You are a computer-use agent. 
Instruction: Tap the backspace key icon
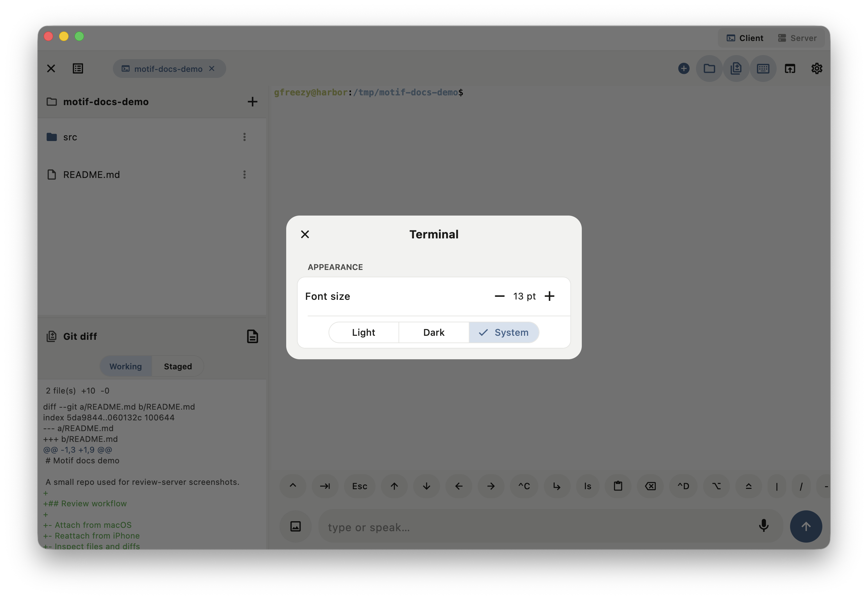650,486
